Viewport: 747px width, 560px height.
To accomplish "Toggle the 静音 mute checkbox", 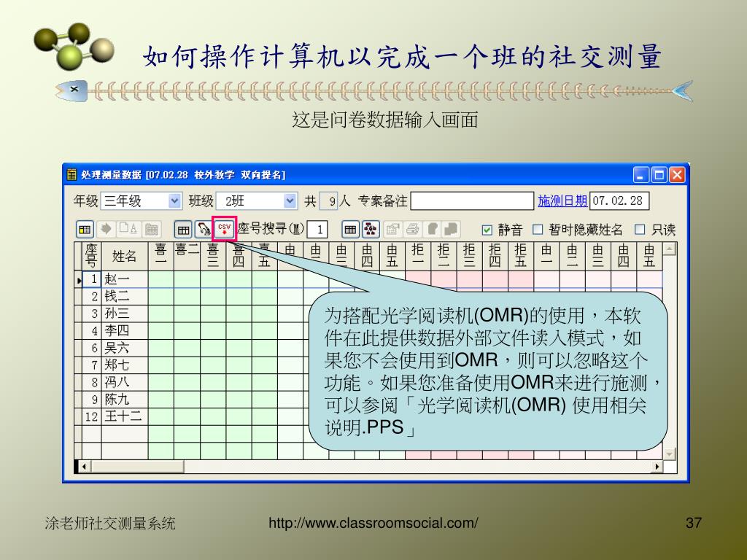I will coord(487,230).
